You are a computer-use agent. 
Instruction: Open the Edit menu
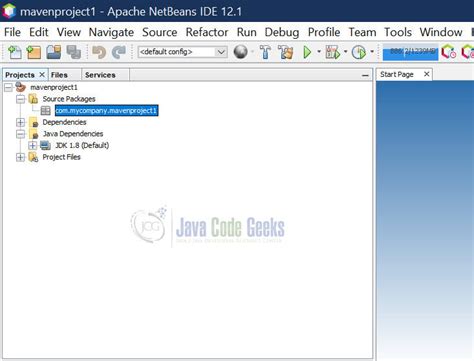click(x=39, y=32)
